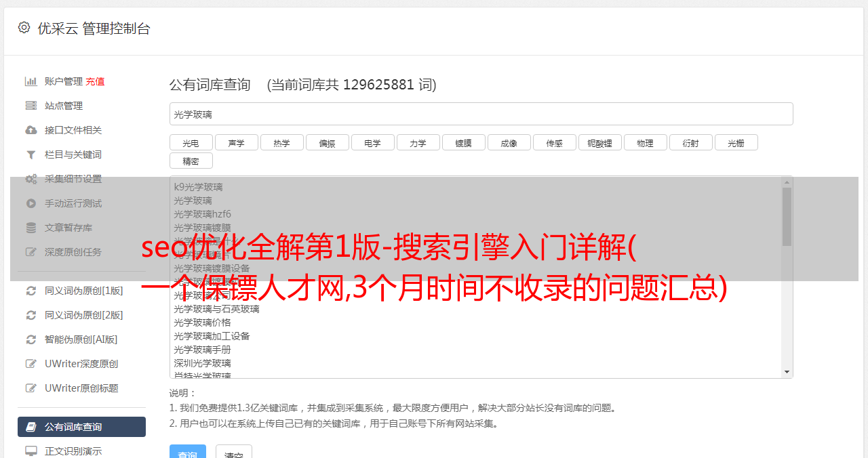The height and width of the screenshot is (458, 868).
Task: Click the bar chart icon for 账户管理
Action: 31,81
